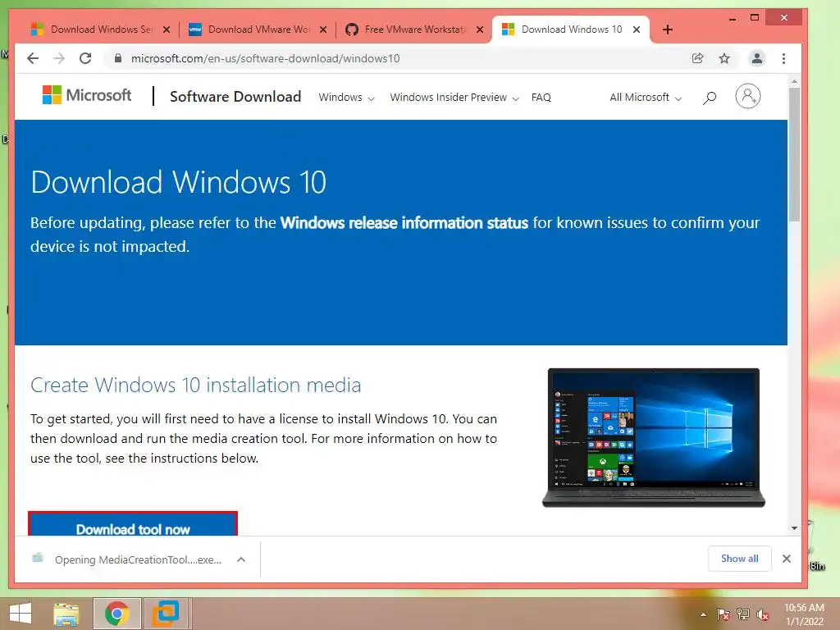Expand the Windows Insider Preview dropdown

[x=454, y=98]
